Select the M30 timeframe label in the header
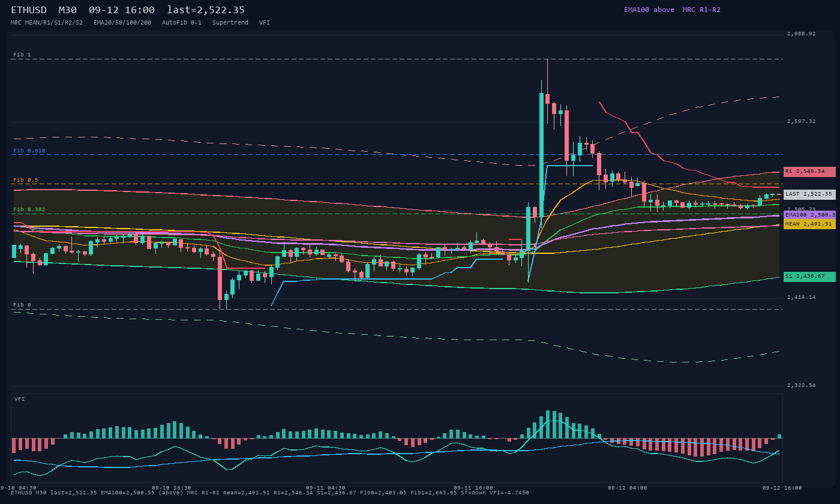Image resolution: width=840 pixels, height=504 pixels. pyautogui.click(x=68, y=10)
